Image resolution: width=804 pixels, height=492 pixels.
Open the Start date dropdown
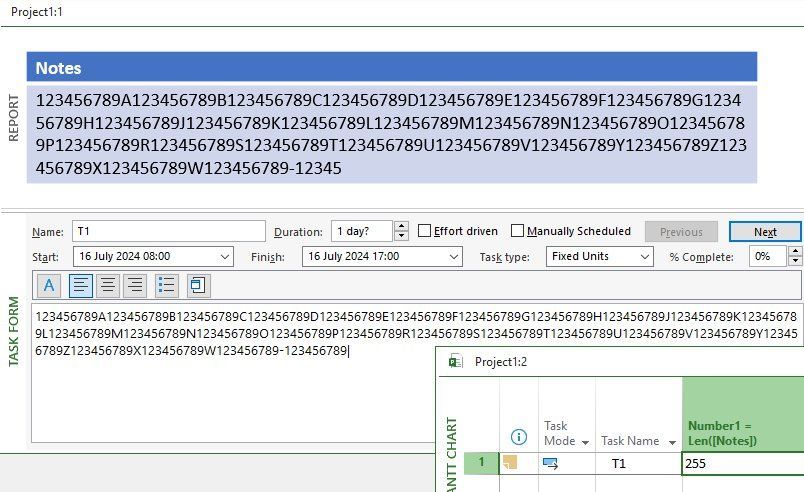pyautogui.click(x=225, y=257)
